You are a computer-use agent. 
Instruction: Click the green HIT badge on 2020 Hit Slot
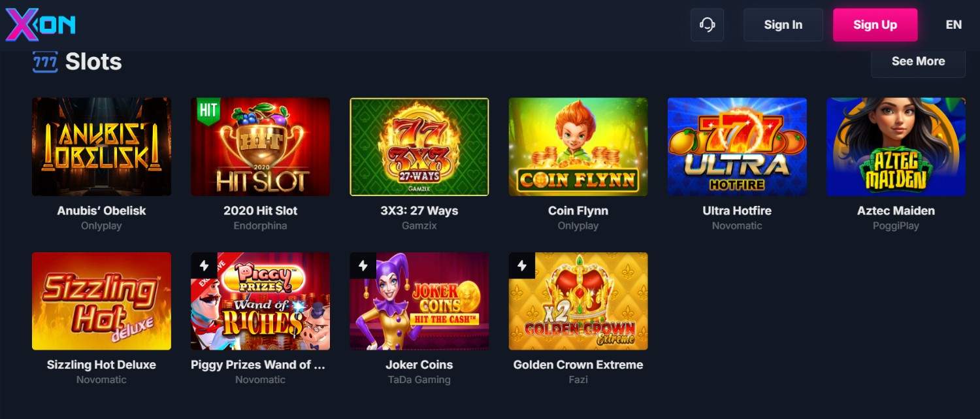pyautogui.click(x=208, y=112)
